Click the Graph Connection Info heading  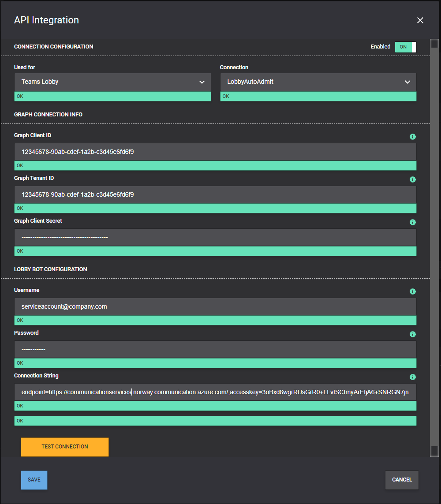(x=48, y=115)
